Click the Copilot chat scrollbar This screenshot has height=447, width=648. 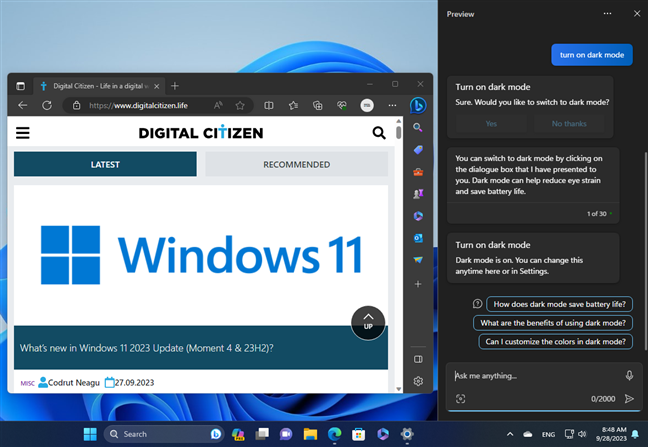pos(646,251)
